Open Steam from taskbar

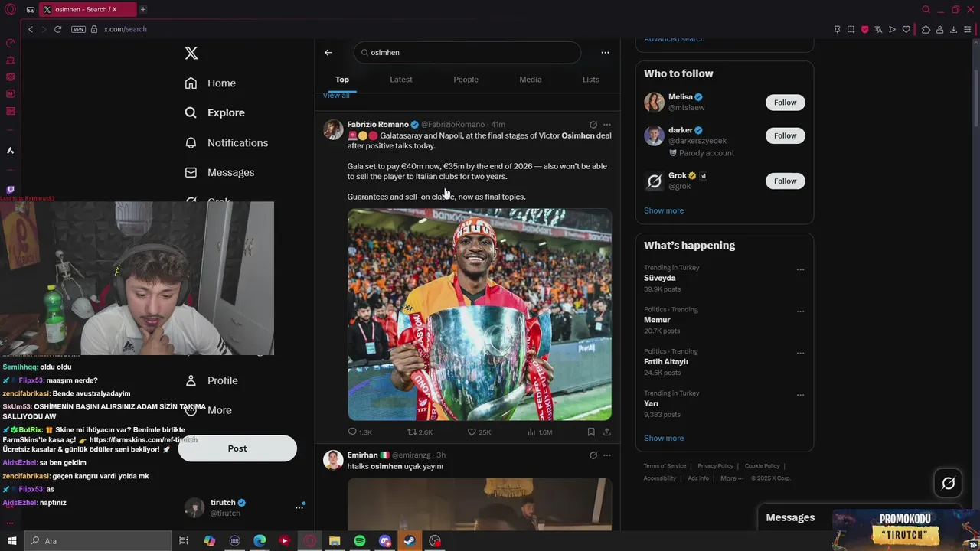[x=410, y=541]
